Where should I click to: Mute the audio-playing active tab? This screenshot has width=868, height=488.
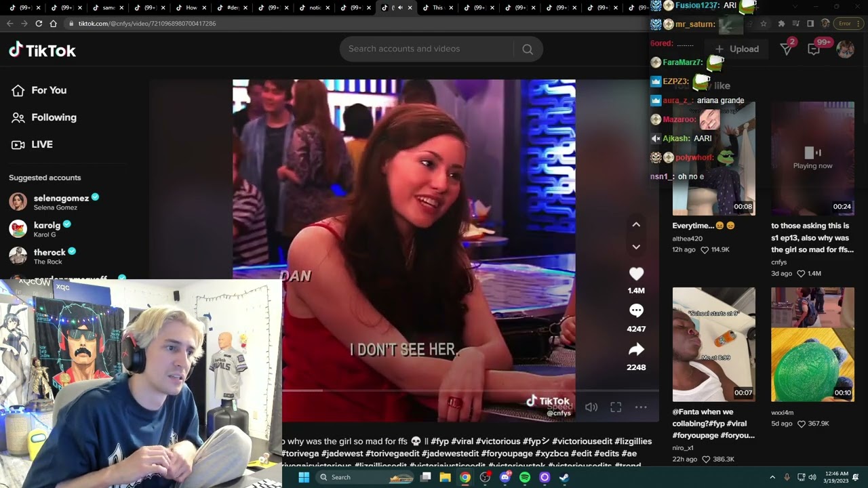coord(400,7)
